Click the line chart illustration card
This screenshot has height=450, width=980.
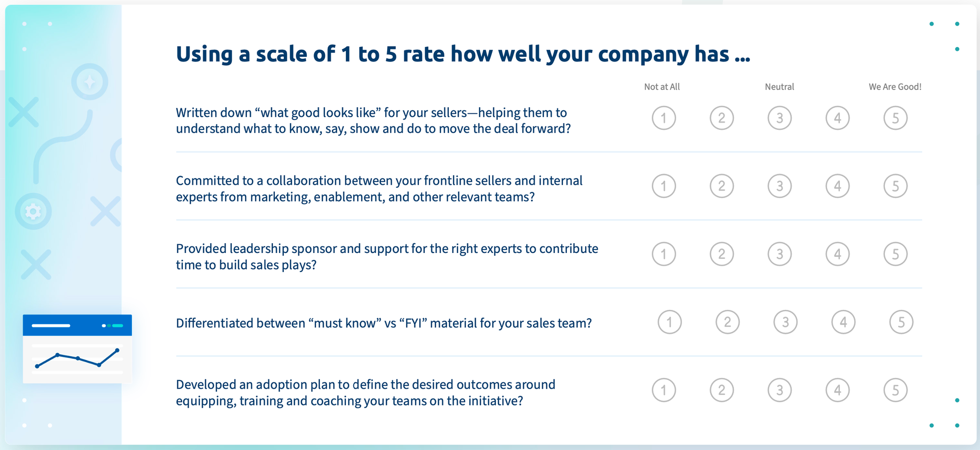(77, 349)
